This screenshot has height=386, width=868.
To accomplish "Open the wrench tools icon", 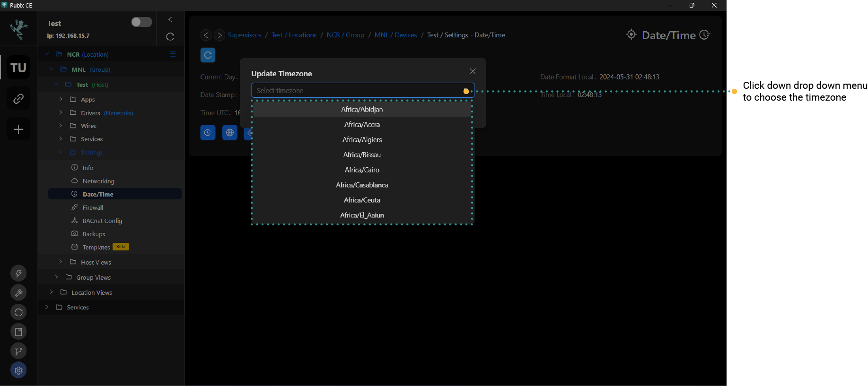I will click(18, 293).
